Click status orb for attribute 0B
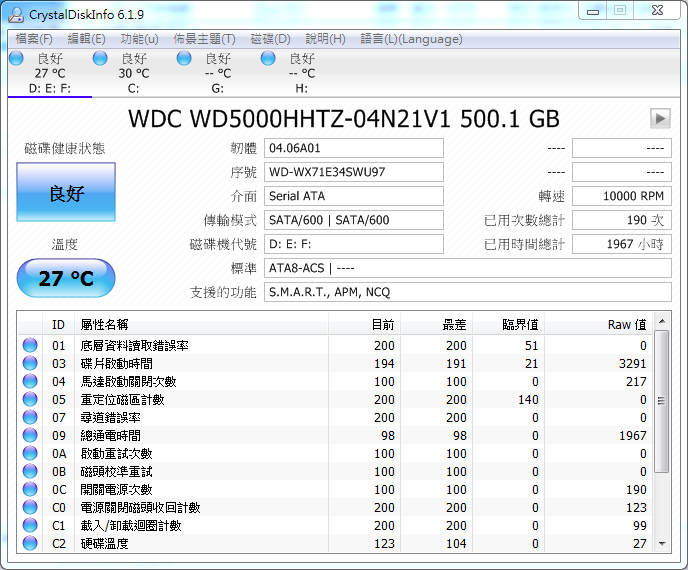The image size is (688, 570). pos(30,471)
